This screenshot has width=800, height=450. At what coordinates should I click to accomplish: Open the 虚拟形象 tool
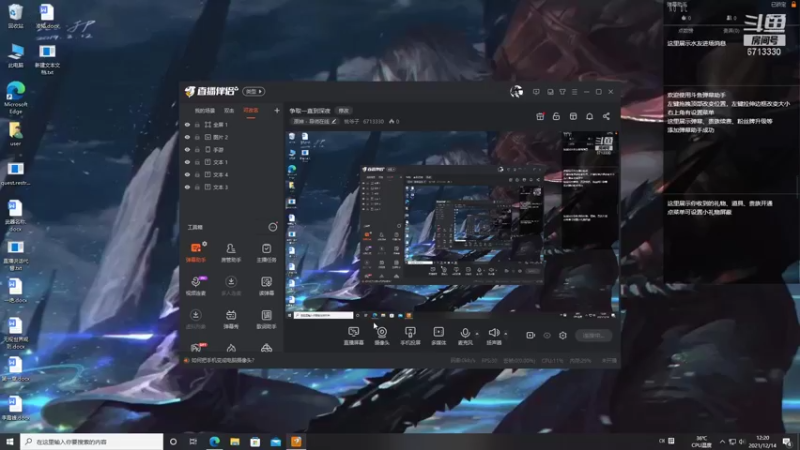tap(195, 319)
